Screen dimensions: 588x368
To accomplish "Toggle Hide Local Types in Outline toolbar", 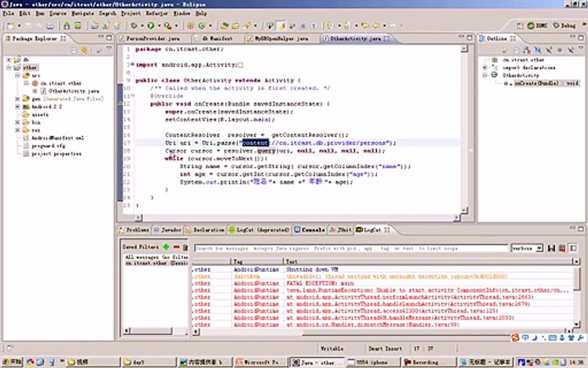I will coord(570,50).
